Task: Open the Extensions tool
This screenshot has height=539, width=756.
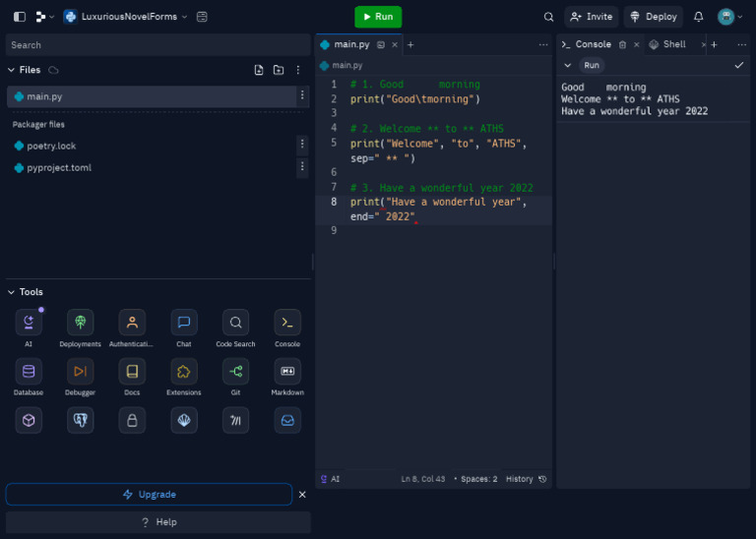Action: 183,371
